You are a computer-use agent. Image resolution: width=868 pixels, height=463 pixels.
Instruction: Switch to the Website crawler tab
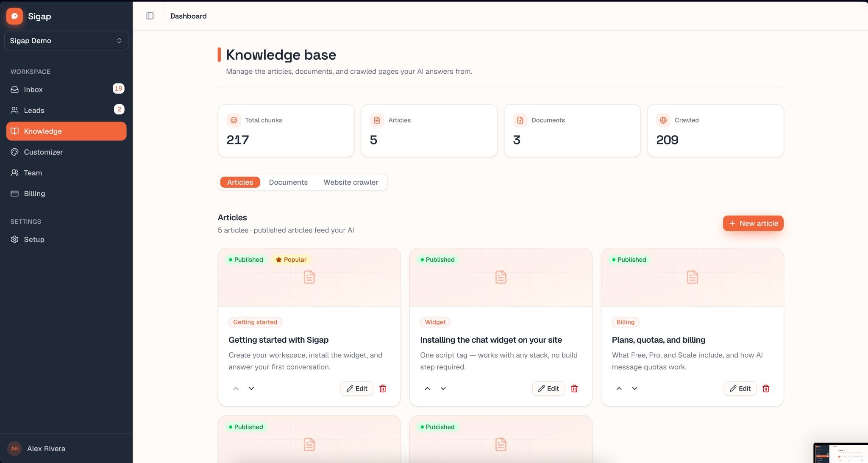coord(351,182)
